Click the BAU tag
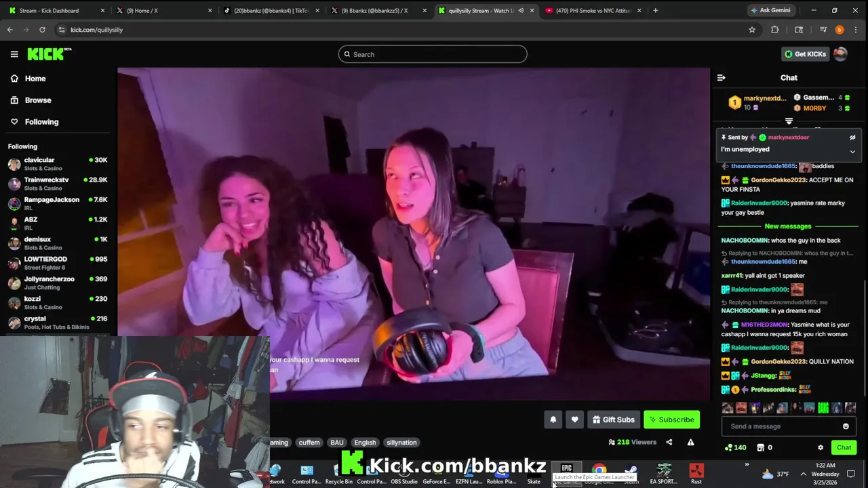The image size is (868, 488). click(337, 443)
